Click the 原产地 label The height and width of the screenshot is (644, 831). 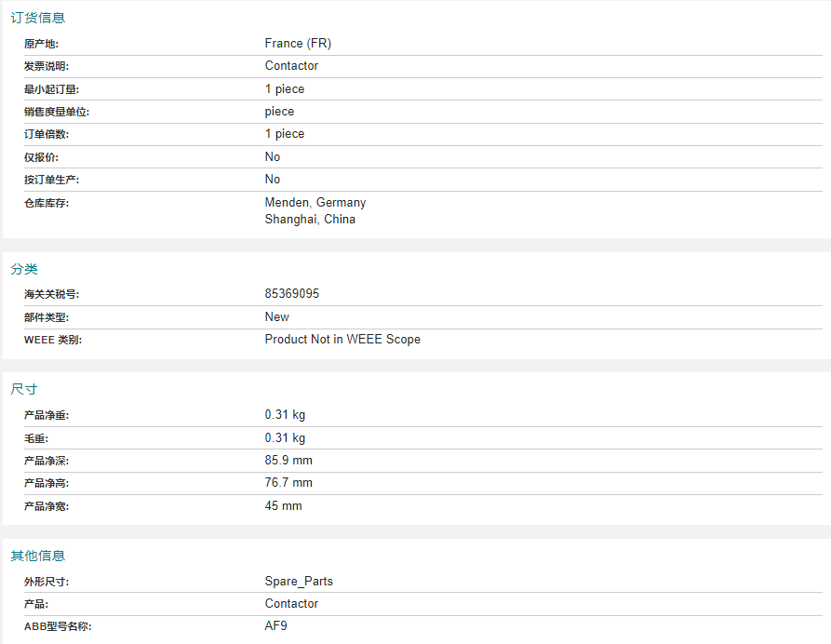pos(41,44)
